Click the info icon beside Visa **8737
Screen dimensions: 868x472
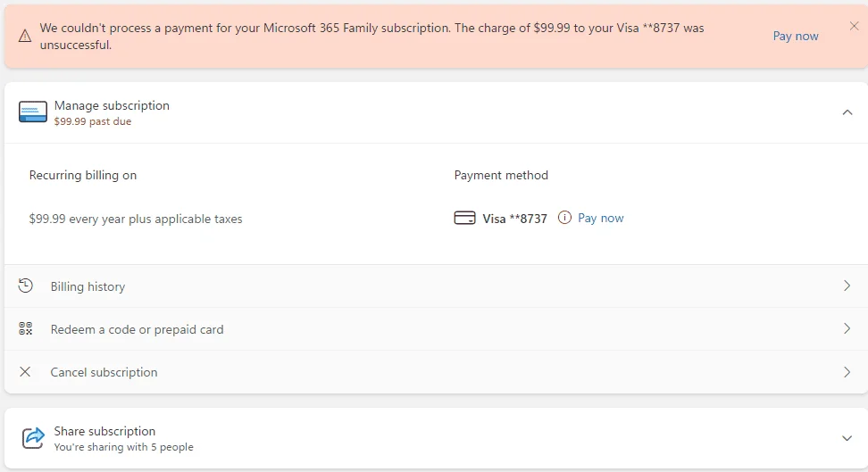[564, 218]
